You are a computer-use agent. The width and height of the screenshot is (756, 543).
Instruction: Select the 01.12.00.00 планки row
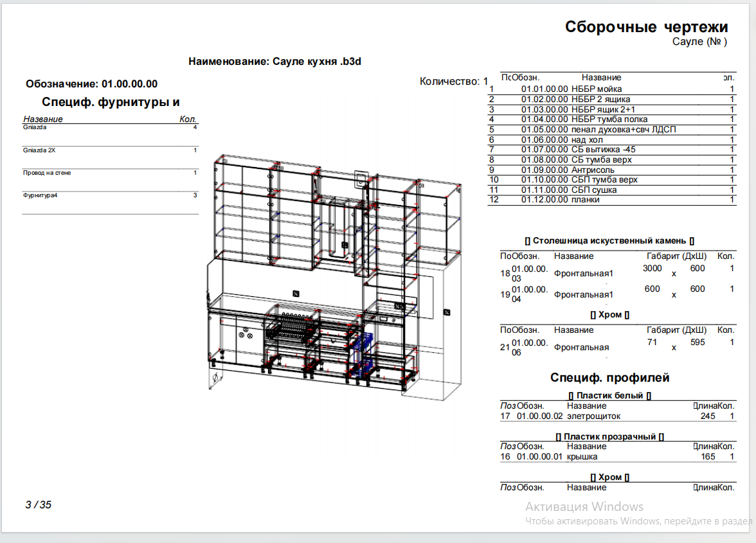pos(612,200)
